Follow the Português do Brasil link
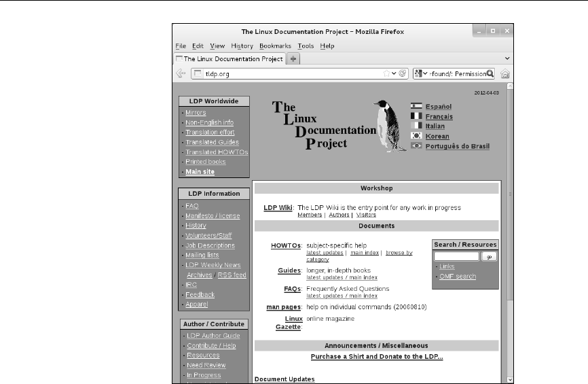This screenshot has height=384, width=588. [x=458, y=146]
